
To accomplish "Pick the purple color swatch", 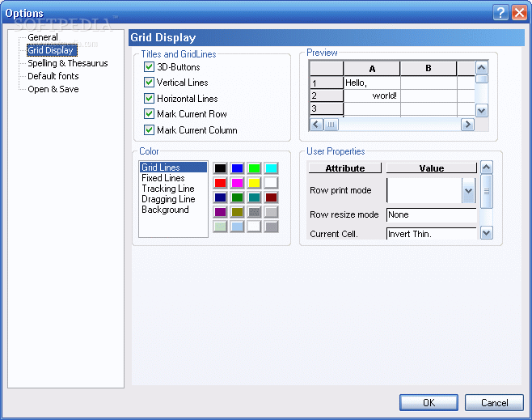I will pyautogui.click(x=220, y=212).
